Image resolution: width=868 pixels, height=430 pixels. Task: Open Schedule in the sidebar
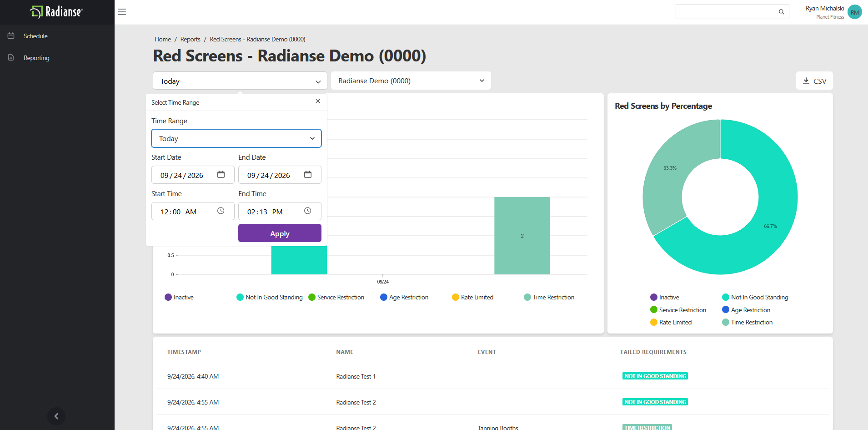click(35, 36)
